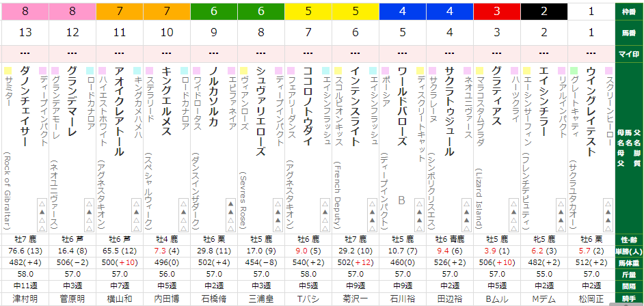Viewport: 644px width, 306px height.
Task: Open the My印 selector for horse 9
Action: (213, 53)
